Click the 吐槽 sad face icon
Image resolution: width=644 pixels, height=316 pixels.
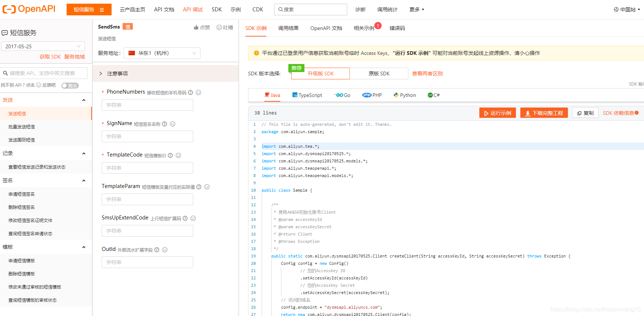[x=219, y=27]
